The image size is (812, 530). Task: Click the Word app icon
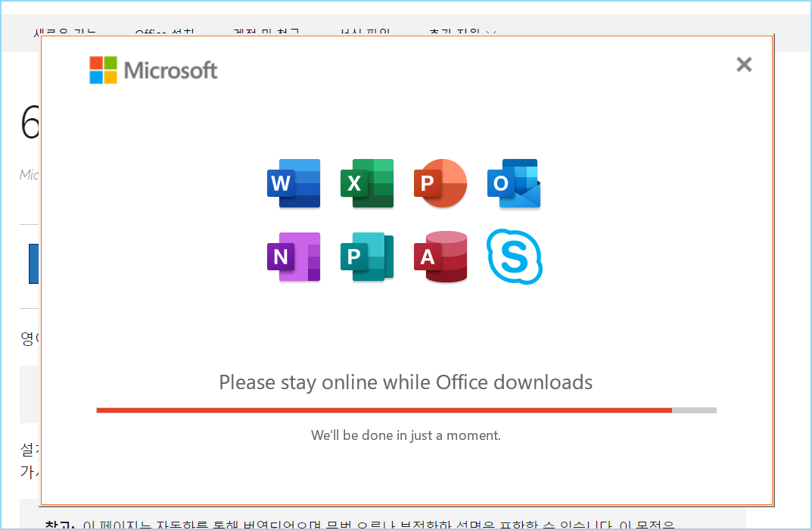tap(294, 183)
